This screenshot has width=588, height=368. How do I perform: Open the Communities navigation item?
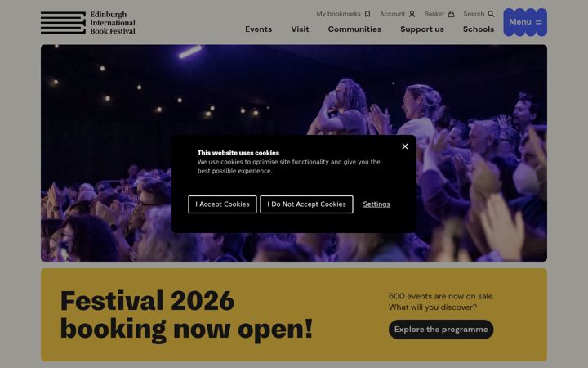coord(354,29)
